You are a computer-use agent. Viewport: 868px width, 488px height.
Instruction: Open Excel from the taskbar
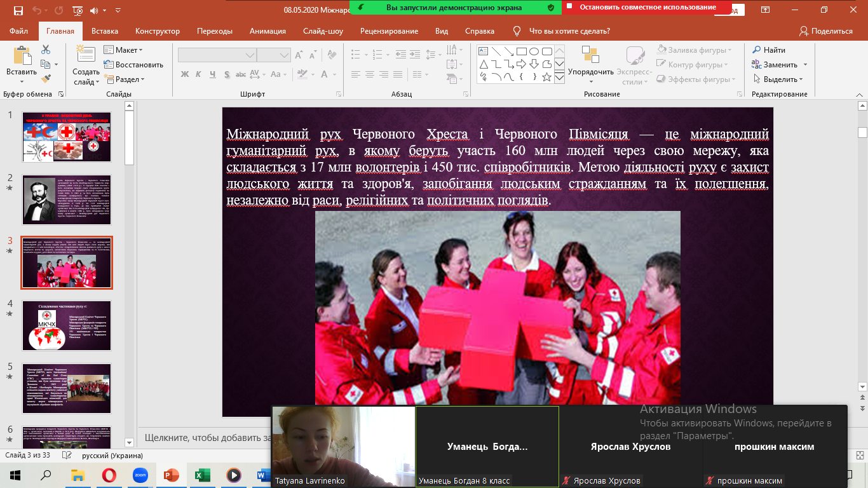202,475
